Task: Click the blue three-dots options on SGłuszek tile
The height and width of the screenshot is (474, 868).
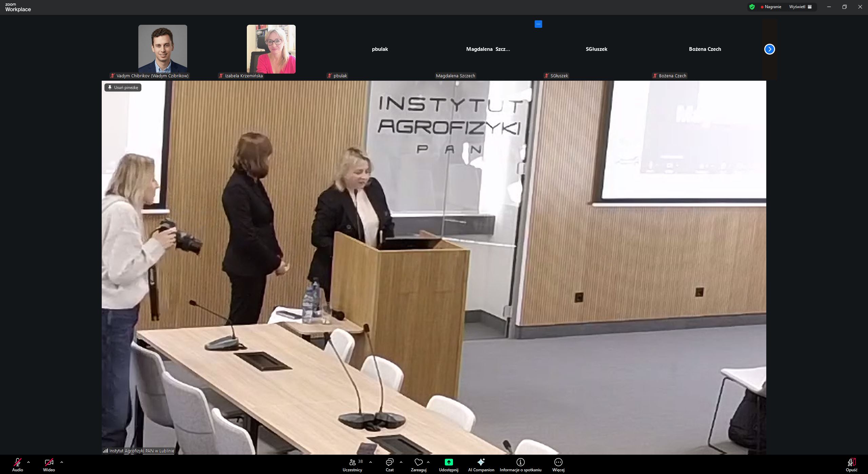Action: [x=538, y=24]
